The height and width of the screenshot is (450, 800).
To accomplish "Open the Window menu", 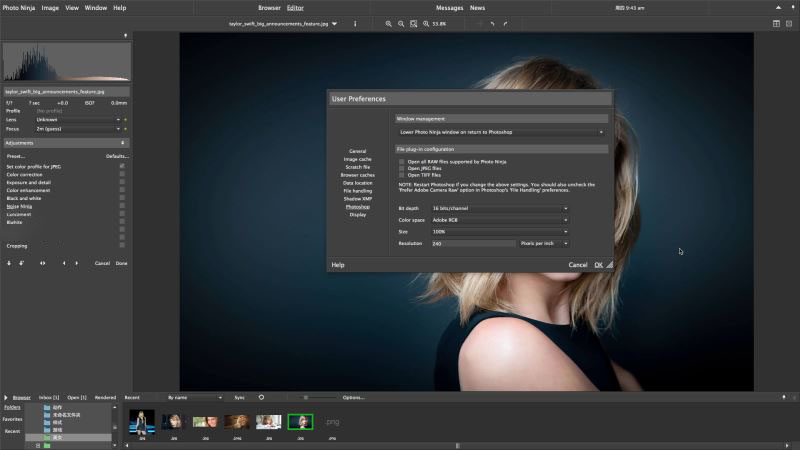I will 96,8.
